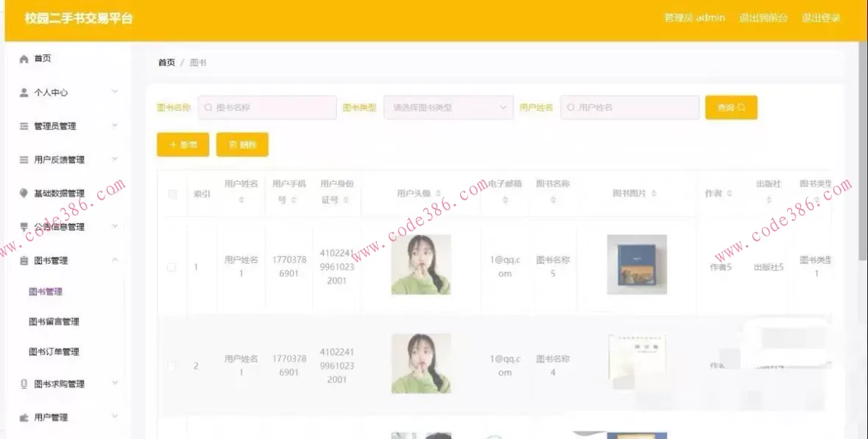Click the 新增 add button

(x=183, y=145)
